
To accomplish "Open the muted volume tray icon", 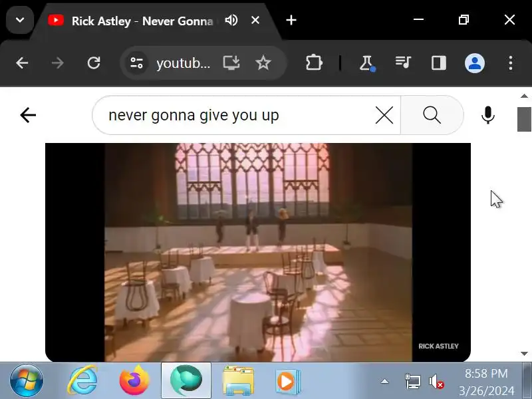I will (x=436, y=381).
